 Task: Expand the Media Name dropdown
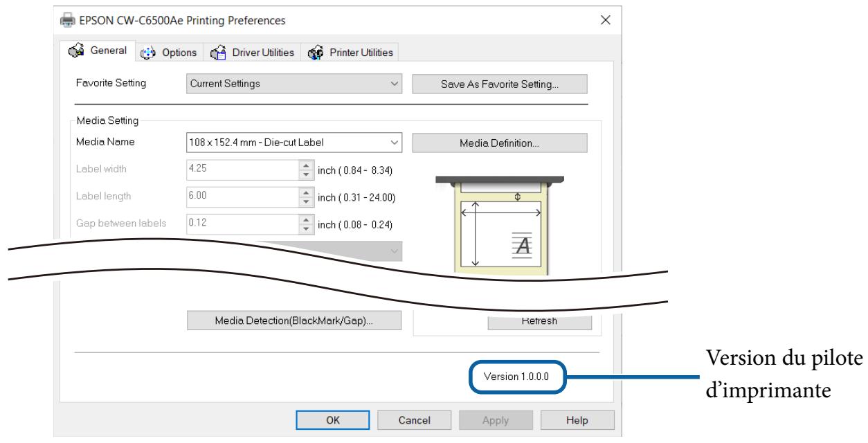295,143
